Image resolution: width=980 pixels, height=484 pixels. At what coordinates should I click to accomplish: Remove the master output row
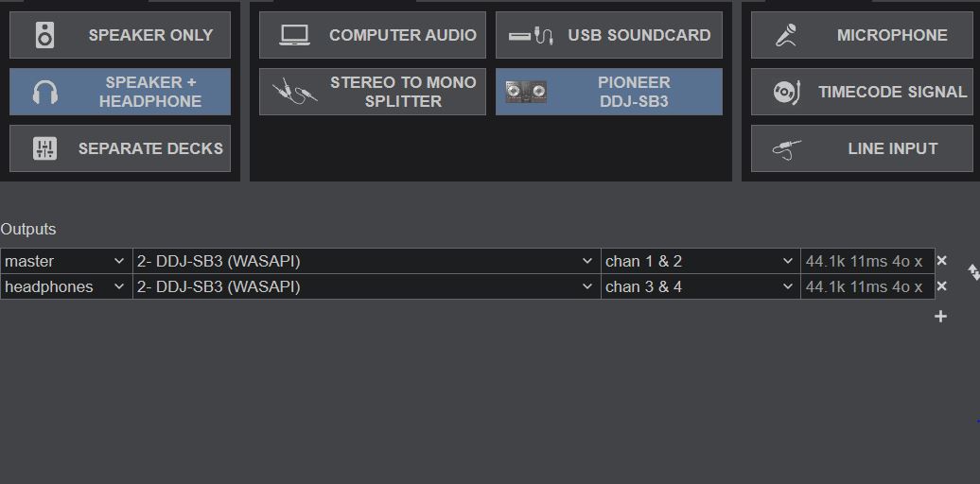[941, 261]
